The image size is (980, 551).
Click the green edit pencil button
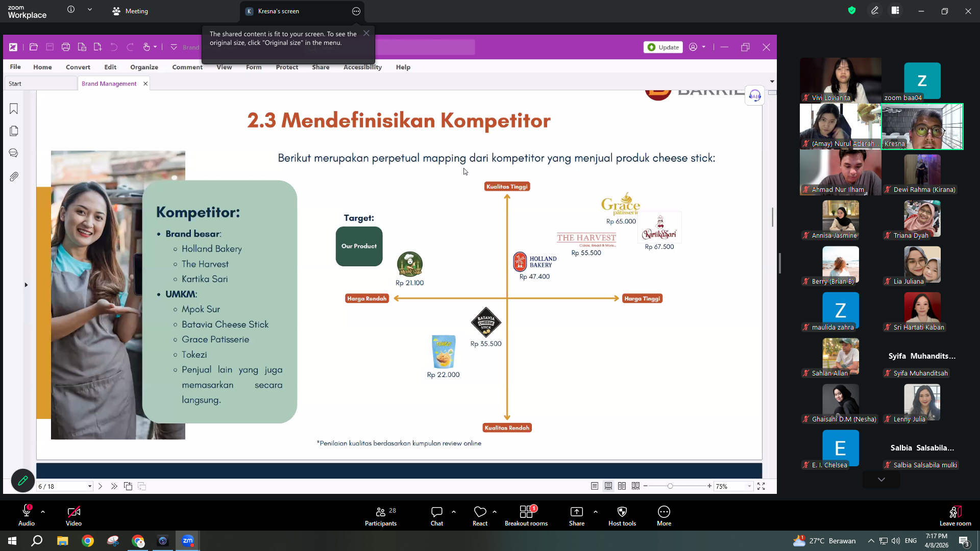[x=23, y=481]
